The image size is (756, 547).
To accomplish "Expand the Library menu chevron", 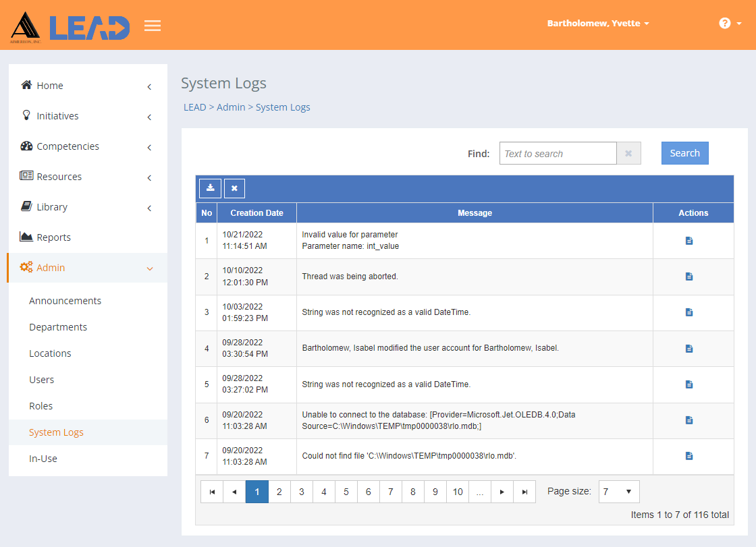I will (149, 208).
